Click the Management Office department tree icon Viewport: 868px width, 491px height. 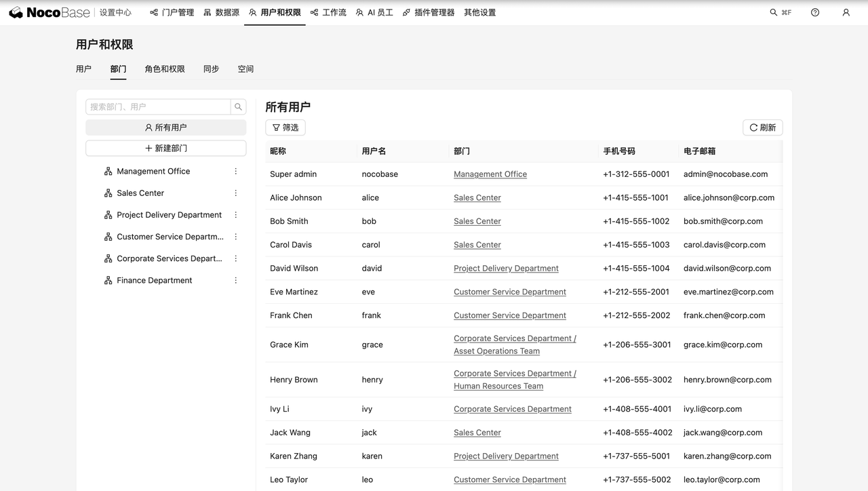[108, 172]
